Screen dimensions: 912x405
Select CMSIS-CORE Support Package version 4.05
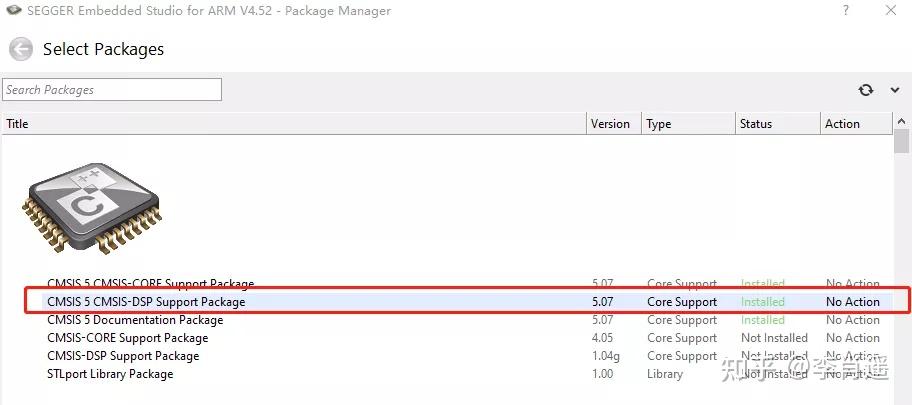click(x=128, y=338)
